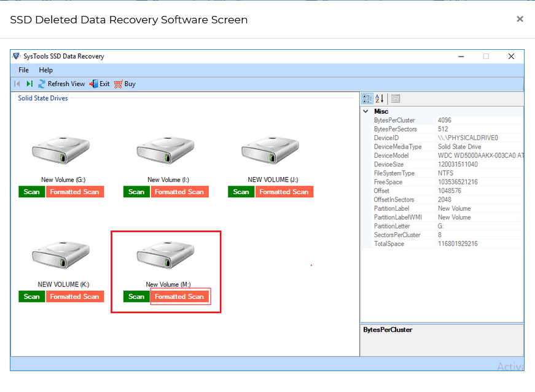Click Scan for New Volume (G:)
The width and height of the screenshot is (535, 392).
tap(32, 192)
